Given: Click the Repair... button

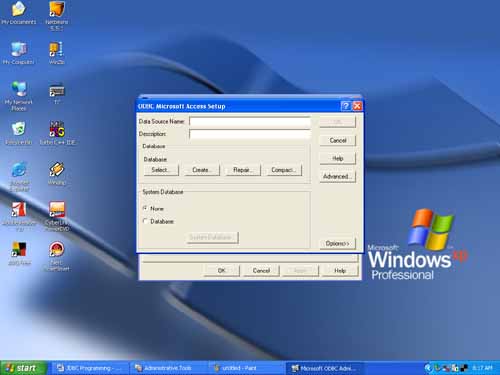Looking at the screenshot, I should [x=243, y=170].
